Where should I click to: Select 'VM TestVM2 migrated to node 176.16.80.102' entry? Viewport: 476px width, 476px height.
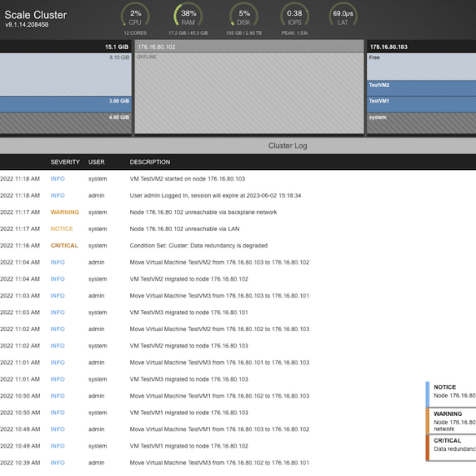click(189, 279)
